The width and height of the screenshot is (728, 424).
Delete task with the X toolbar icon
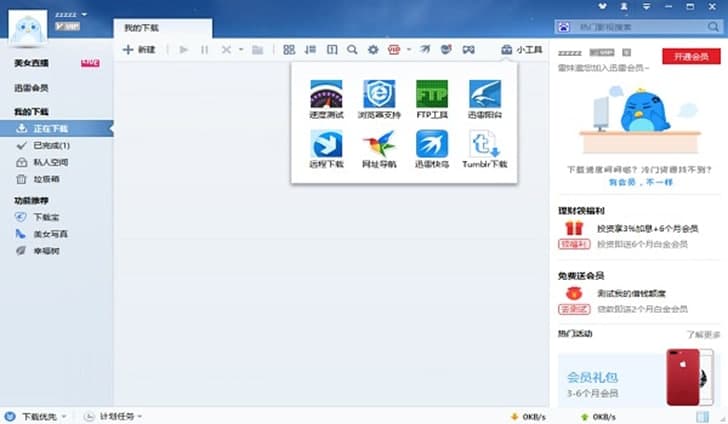click(x=226, y=49)
